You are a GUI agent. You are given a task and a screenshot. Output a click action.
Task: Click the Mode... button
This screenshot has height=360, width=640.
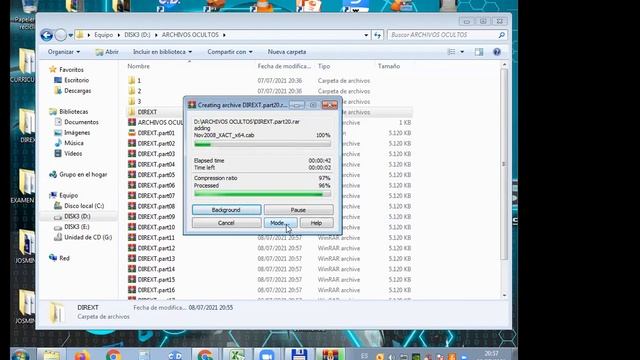280,223
